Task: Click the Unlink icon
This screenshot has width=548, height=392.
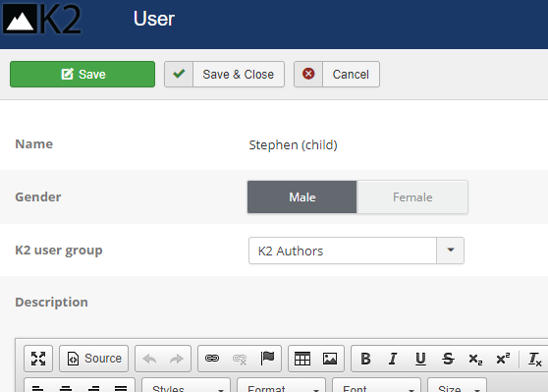Action: [x=240, y=359]
